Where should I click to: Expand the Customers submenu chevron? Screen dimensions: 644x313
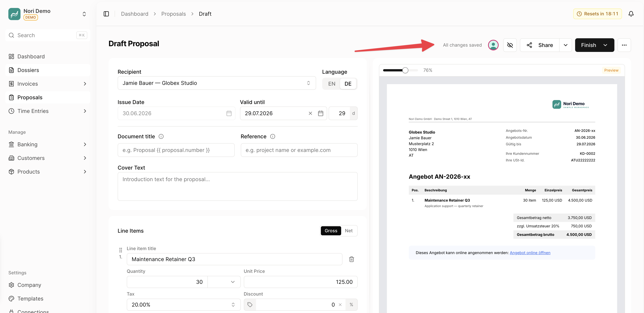pos(85,158)
